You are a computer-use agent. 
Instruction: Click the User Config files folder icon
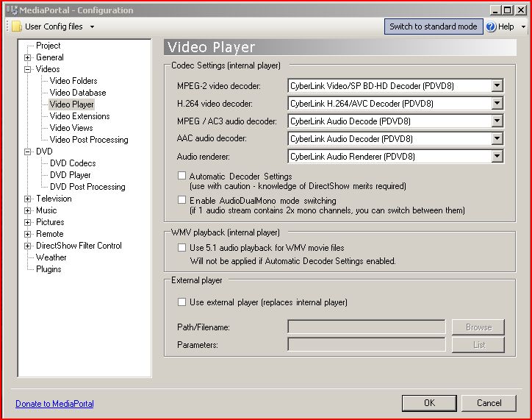[16, 26]
